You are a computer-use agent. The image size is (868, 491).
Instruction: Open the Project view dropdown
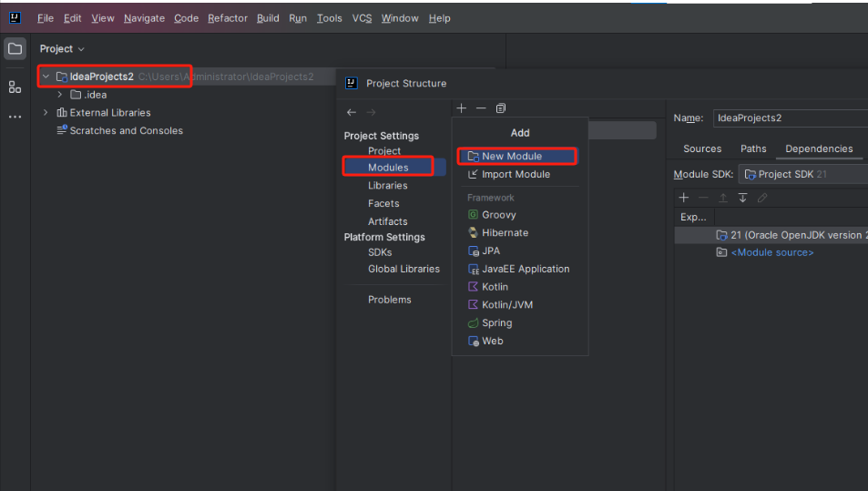(62, 48)
